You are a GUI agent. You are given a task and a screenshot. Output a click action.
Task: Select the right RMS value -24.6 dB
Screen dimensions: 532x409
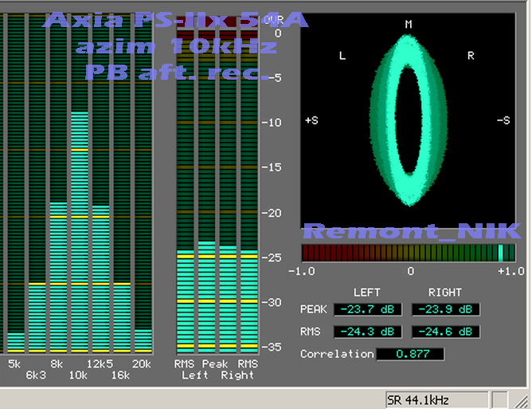click(x=445, y=332)
